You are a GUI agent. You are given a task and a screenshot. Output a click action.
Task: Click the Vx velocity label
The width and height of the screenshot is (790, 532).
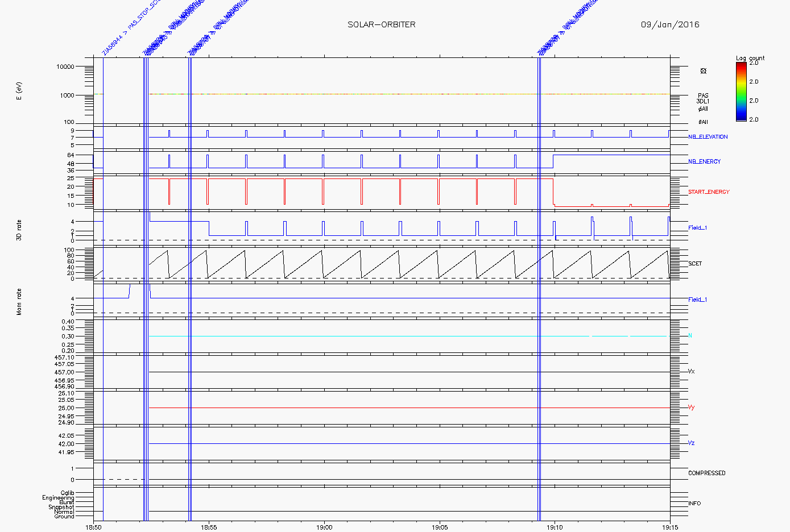pos(691,372)
